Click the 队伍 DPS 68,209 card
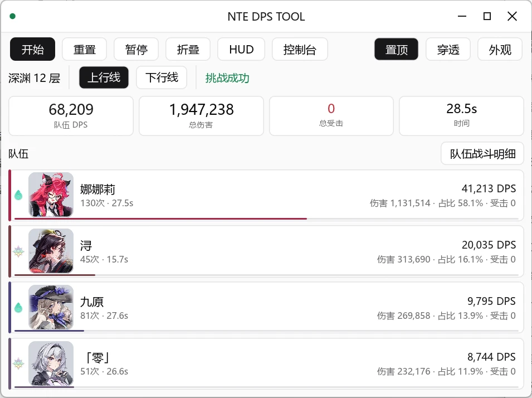 point(71,116)
